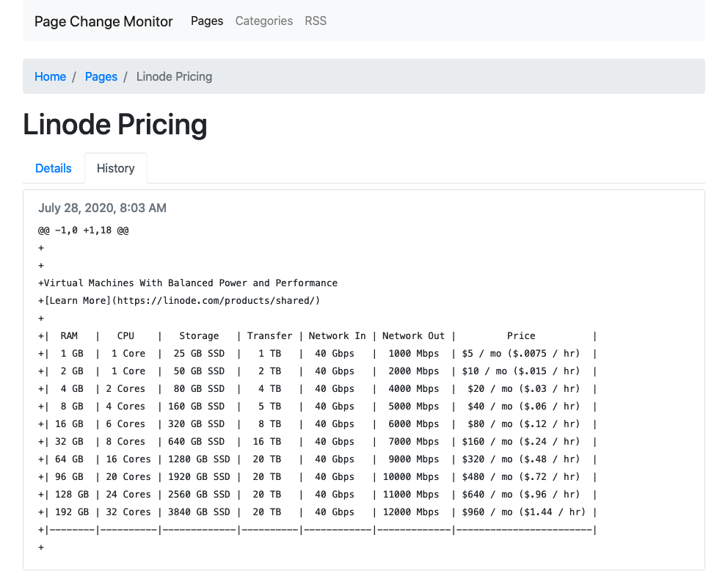
Task: Click the RAM column header
Action: coord(69,336)
